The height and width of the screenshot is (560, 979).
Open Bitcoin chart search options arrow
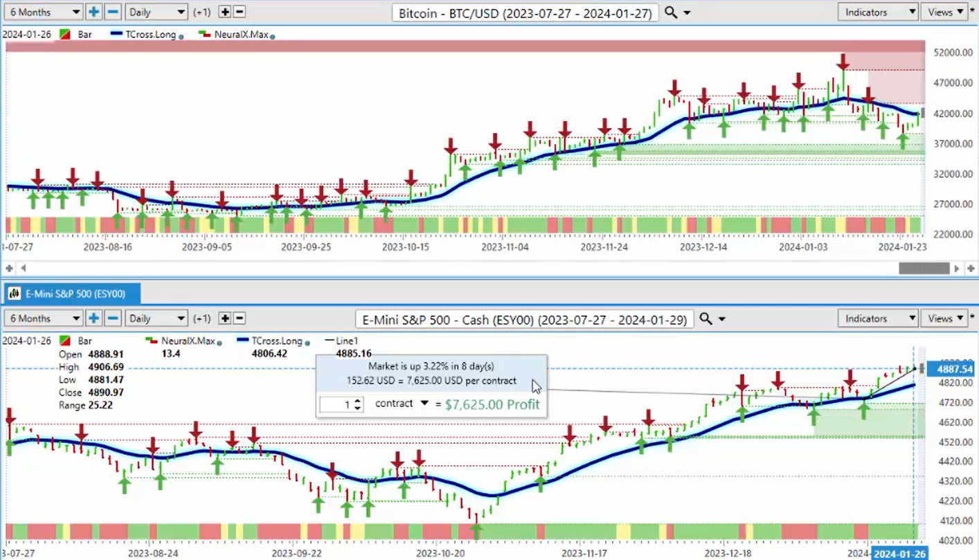pyautogui.click(x=687, y=12)
